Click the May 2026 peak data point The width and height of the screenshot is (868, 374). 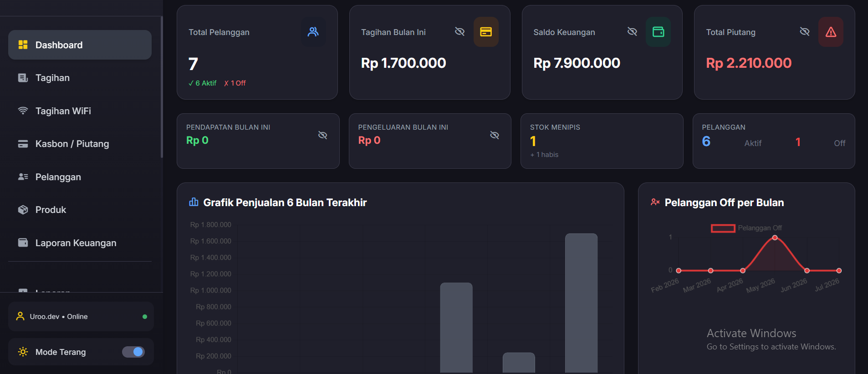[x=775, y=238]
